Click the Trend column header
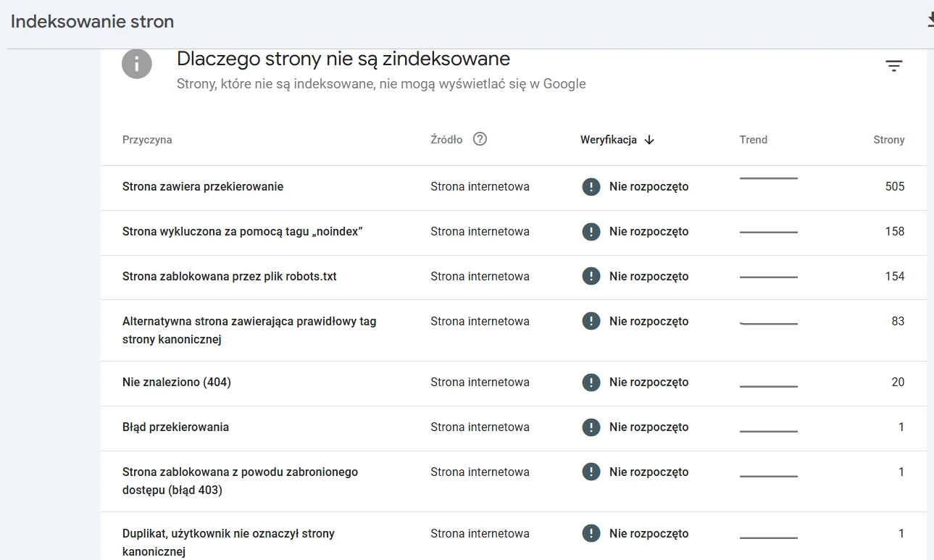 tap(753, 139)
